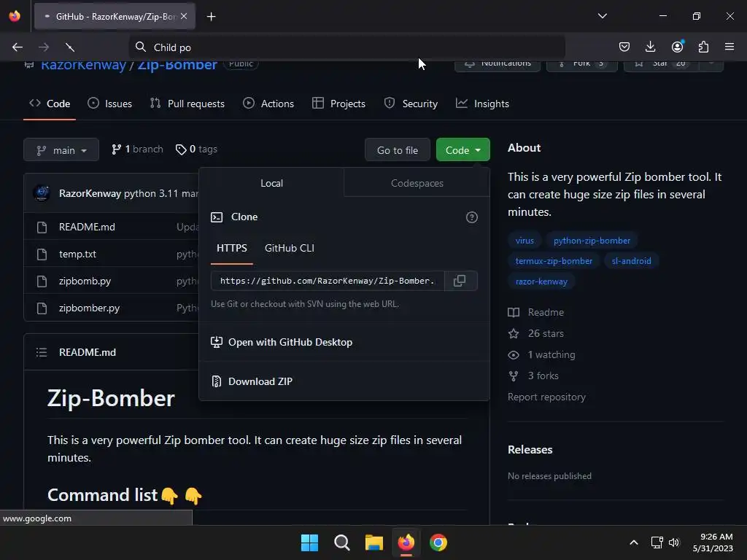The width and height of the screenshot is (747, 560).
Task: Go to the Actions tab
Action: (x=268, y=104)
